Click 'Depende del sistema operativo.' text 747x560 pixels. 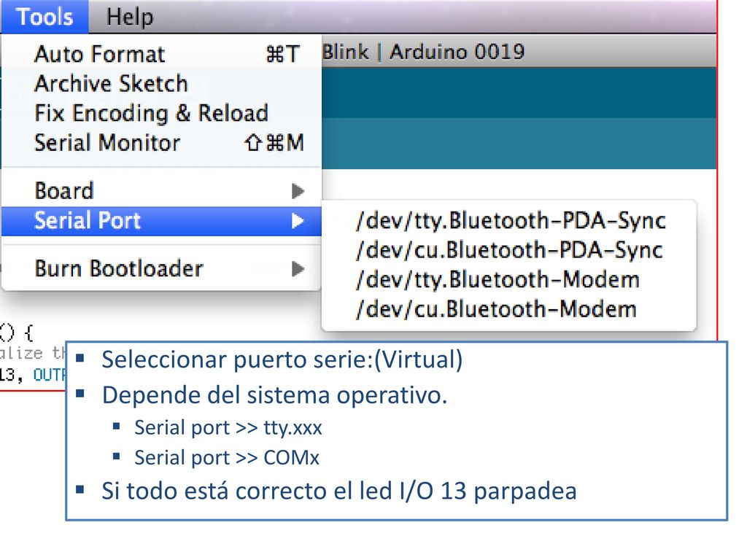pos(275,395)
